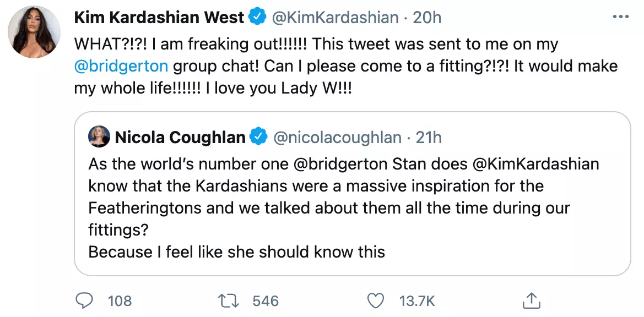The height and width of the screenshot is (317, 644).
Task: Click the reply speech bubble icon
Action: tap(84, 300)
